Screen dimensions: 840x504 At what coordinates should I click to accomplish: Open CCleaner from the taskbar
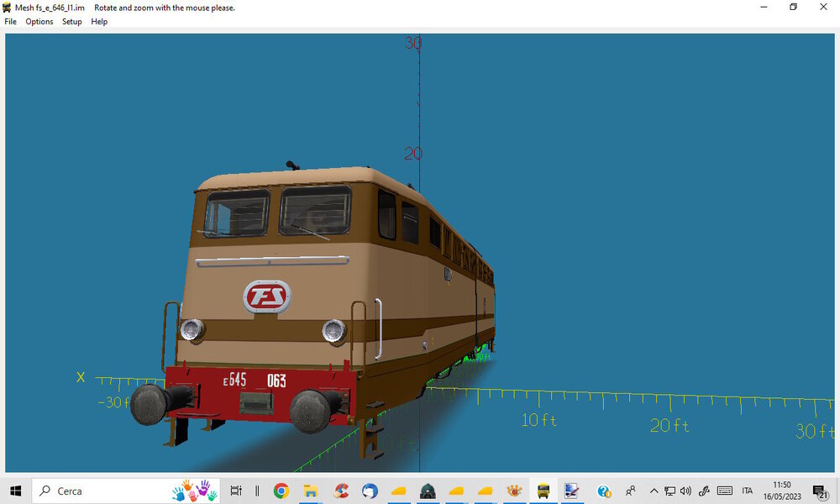[341, 491]
